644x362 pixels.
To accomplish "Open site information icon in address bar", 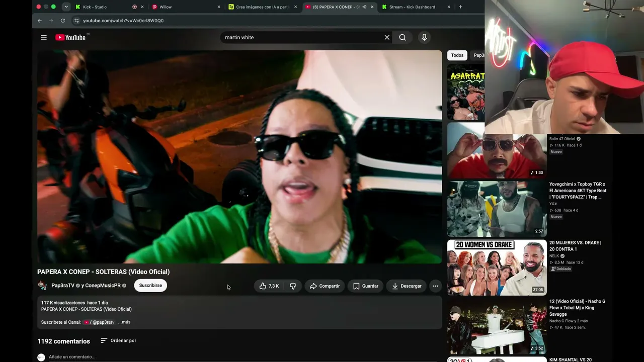I will click(x=76, y=21).
